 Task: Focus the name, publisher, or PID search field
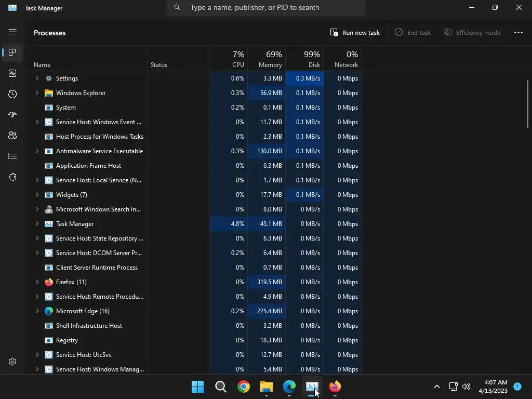point(267,7)
